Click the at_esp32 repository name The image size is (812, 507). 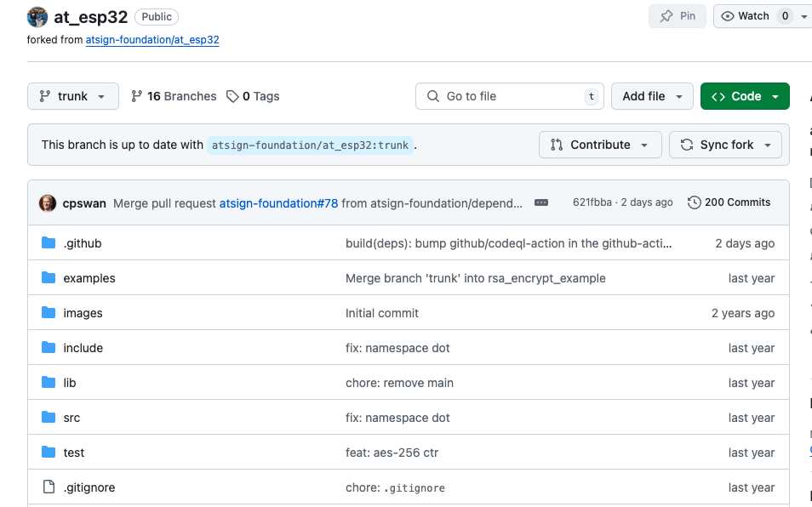click(x=90, y=17)
